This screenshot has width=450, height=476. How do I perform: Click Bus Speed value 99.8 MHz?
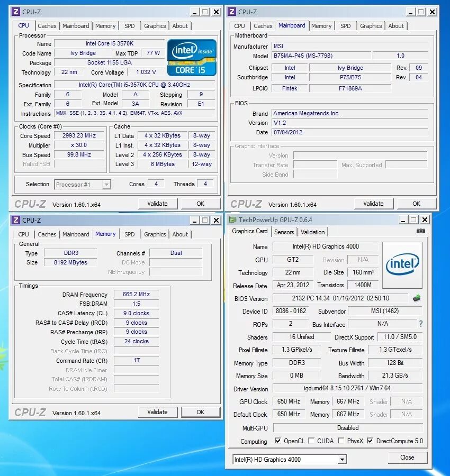pos(79,154)
